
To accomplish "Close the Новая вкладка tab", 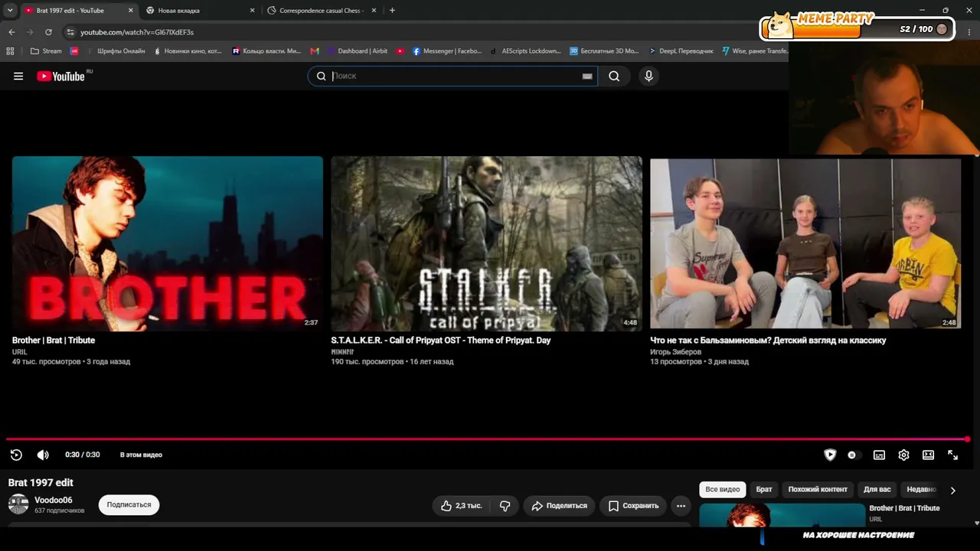I will [x=253, y=11].
